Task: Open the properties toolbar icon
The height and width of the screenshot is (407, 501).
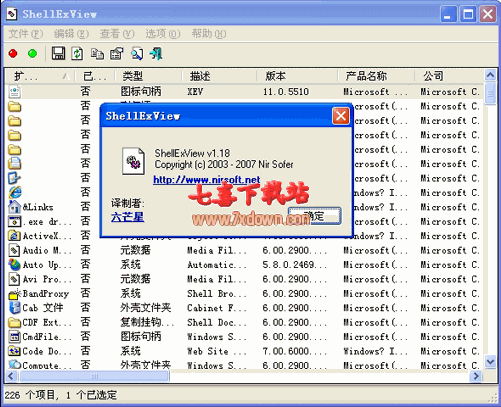Action: [x=117, y=54]
